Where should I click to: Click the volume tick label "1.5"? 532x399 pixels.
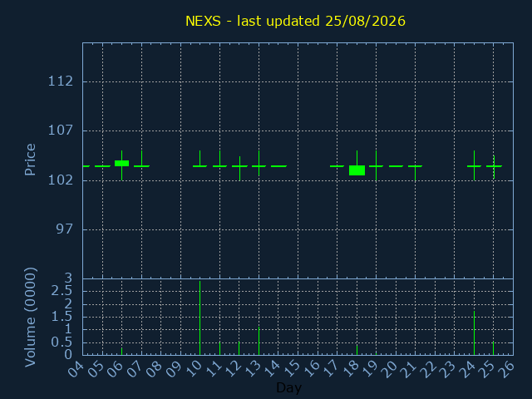[62, 317]
